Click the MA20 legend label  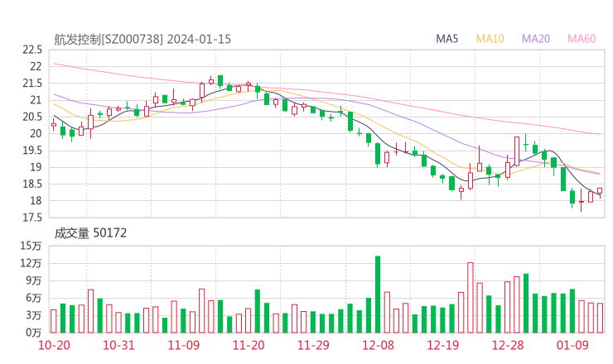pyautogui.click(x=536, y=39)
